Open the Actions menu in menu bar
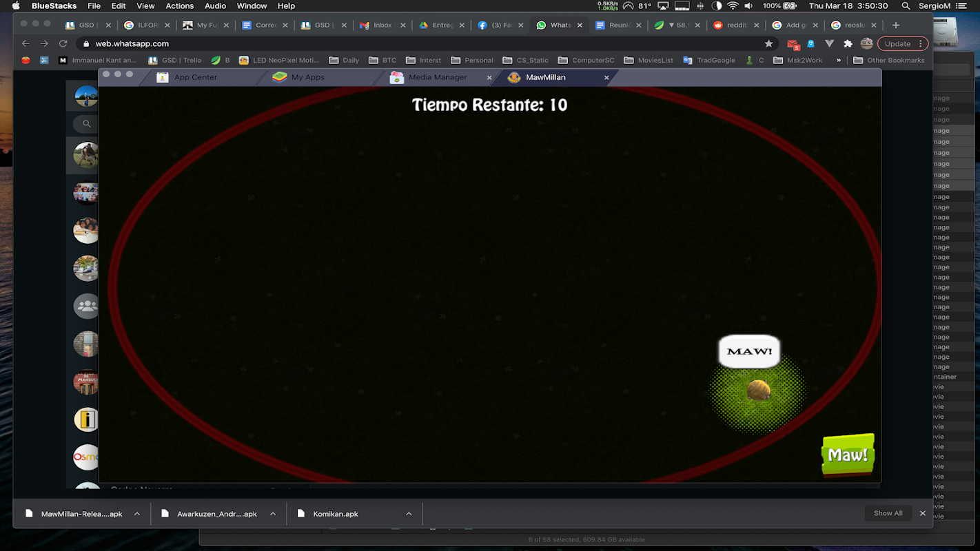980x551 pixels. [180, 6]
